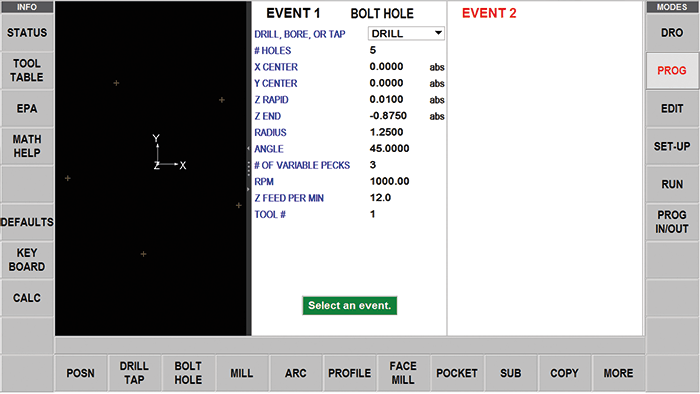700x394 pixels.
Task: Open the STATUS info screen
Action: pos(27,33)
